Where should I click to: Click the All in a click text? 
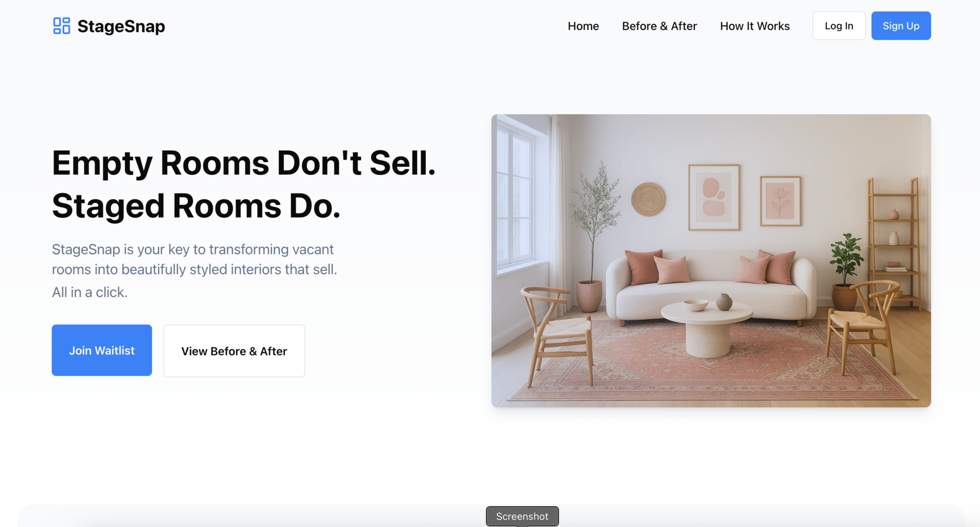tap(90, 292)
